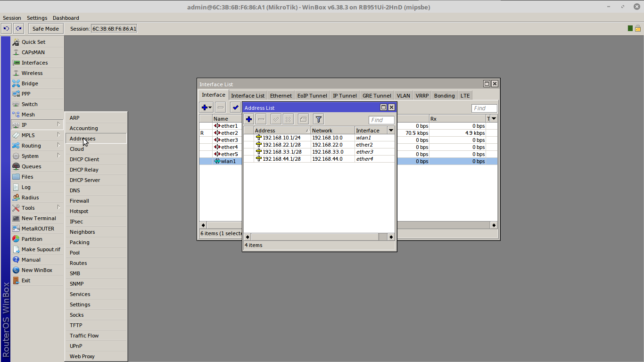The height and width of the screenshot is (362, 644).
Task: Select Firewall in IP submenu
Action: pos(96,201)
